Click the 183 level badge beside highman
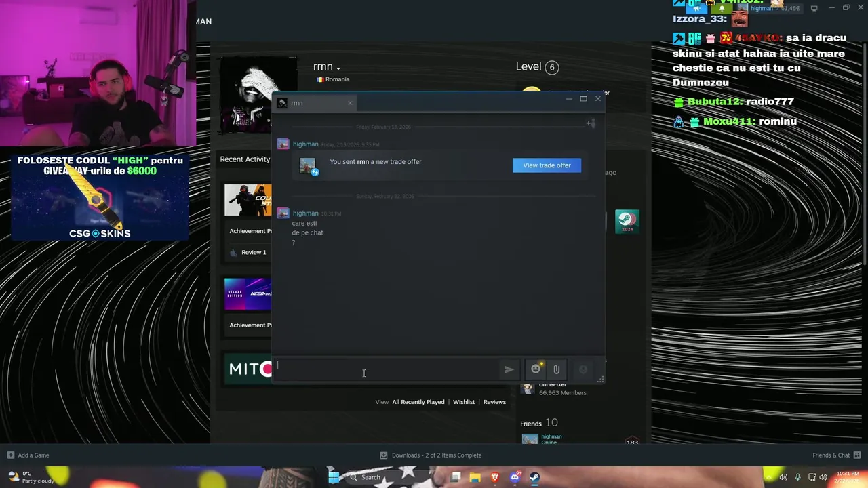 click(632, 441)
